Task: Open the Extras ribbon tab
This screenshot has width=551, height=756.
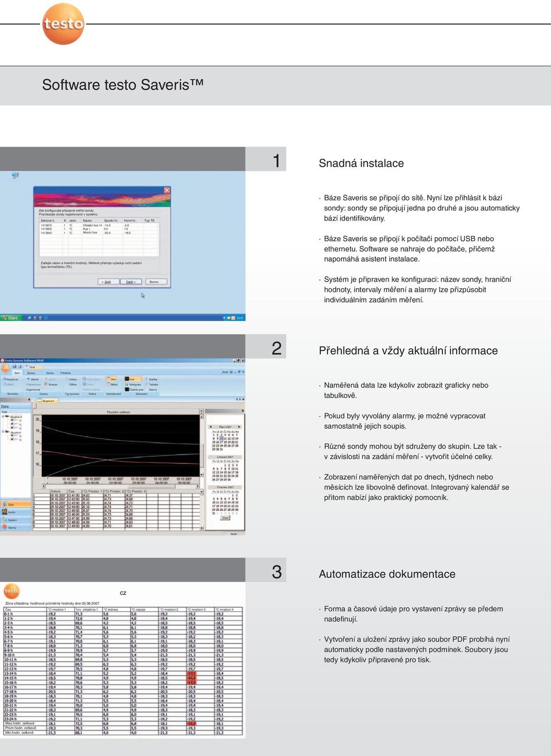Action: (50, 373)
